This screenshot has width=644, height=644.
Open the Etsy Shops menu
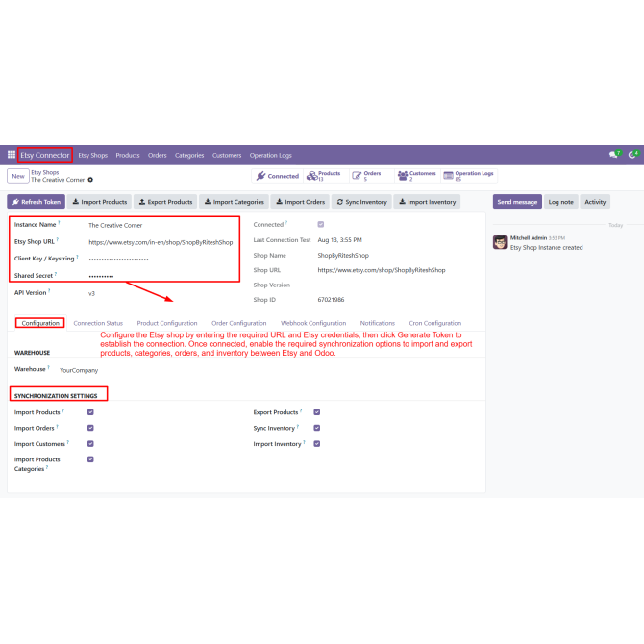pyautogui.click(x=93, y=155)
